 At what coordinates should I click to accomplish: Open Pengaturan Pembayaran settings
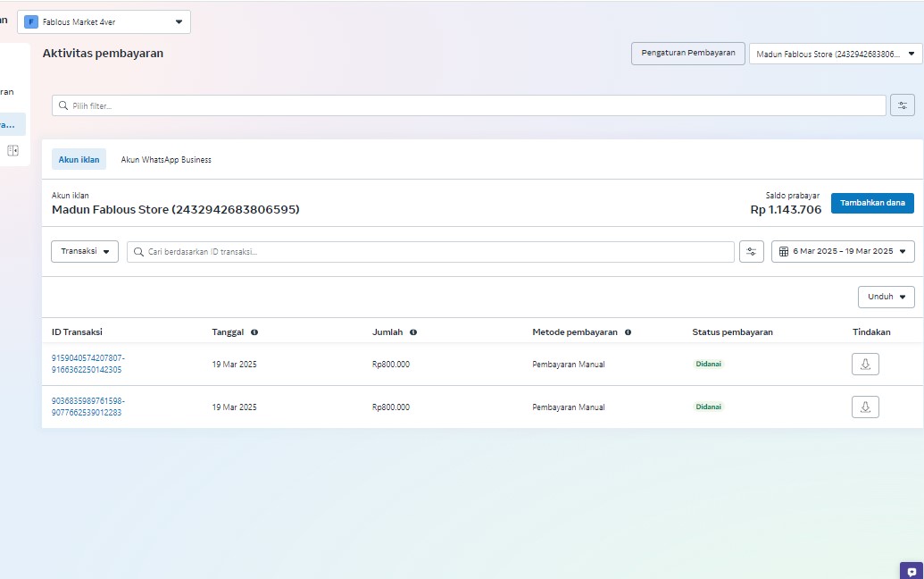tap(687, 54)
